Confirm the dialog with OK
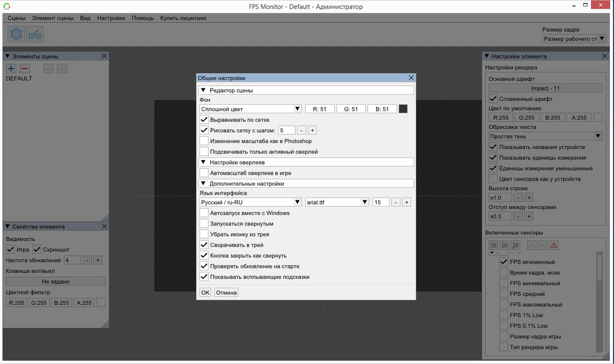This screenshot has width=614, height=364. coord(205,292)
